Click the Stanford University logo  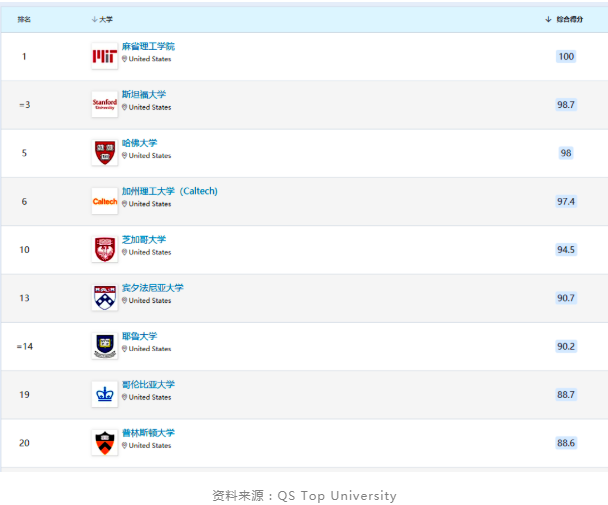(x=104, y=104)
